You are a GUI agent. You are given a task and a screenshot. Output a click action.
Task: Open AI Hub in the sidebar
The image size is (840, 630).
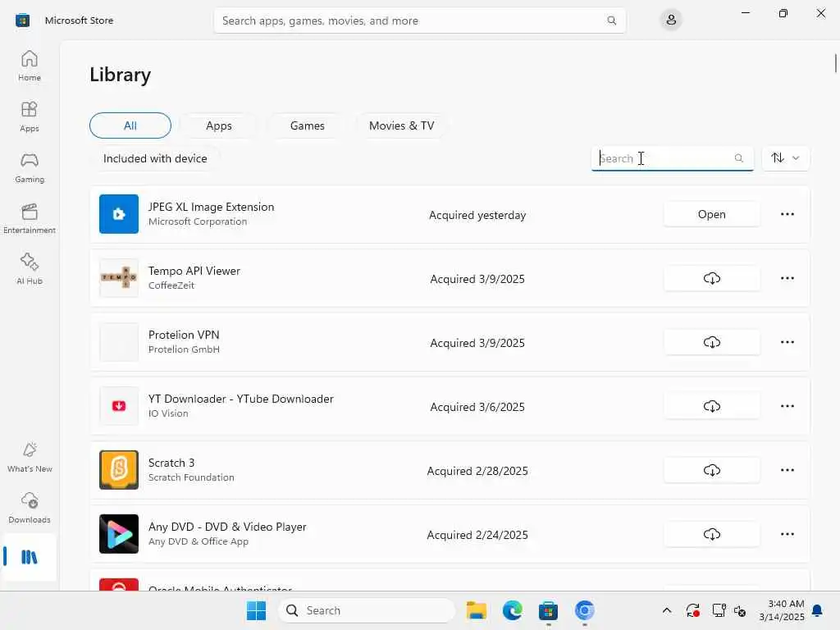30,269
